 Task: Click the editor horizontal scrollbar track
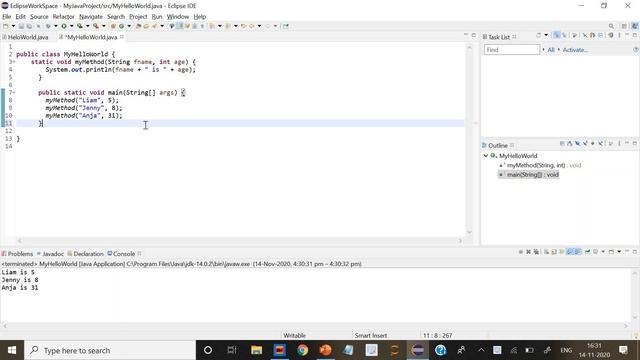click(240, 241)
